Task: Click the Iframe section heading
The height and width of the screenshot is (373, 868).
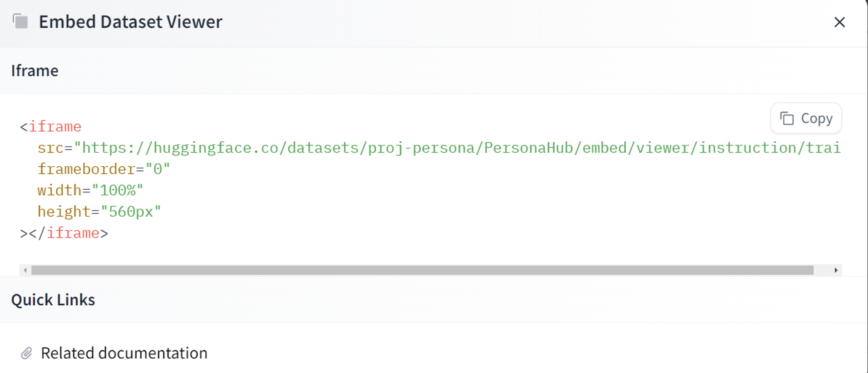Action: pos(35,70)
